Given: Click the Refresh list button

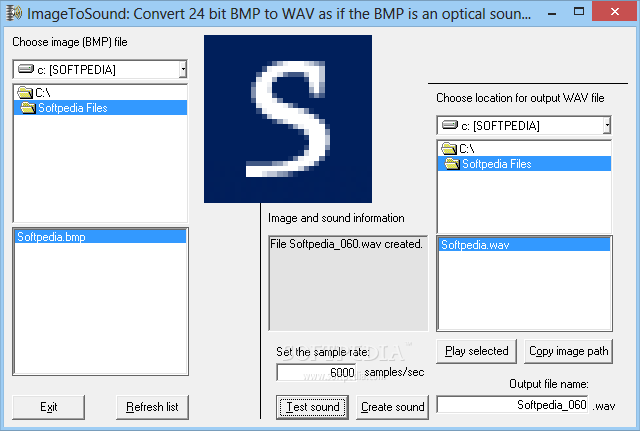Looking at the screenshot, I should 152,407.
